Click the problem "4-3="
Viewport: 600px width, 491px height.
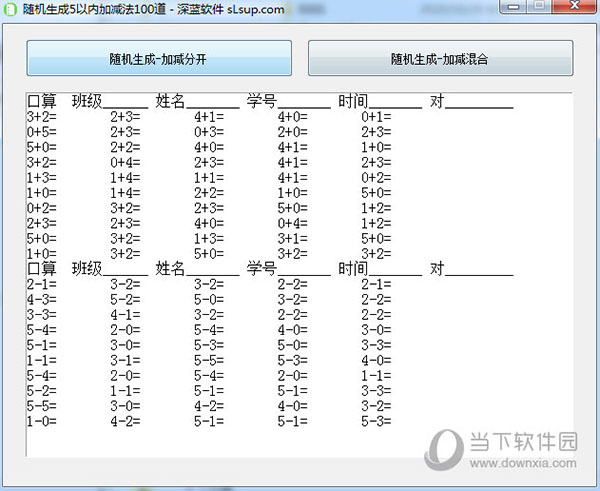pos(42,299)
